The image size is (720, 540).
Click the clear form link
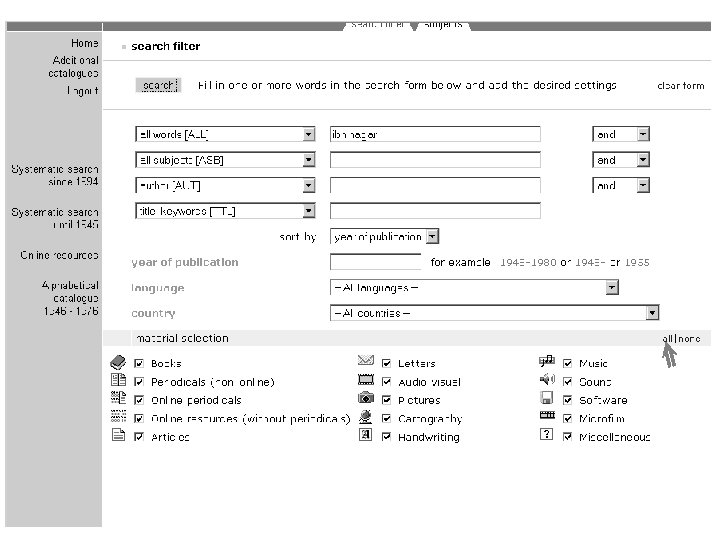coord(681,86)
